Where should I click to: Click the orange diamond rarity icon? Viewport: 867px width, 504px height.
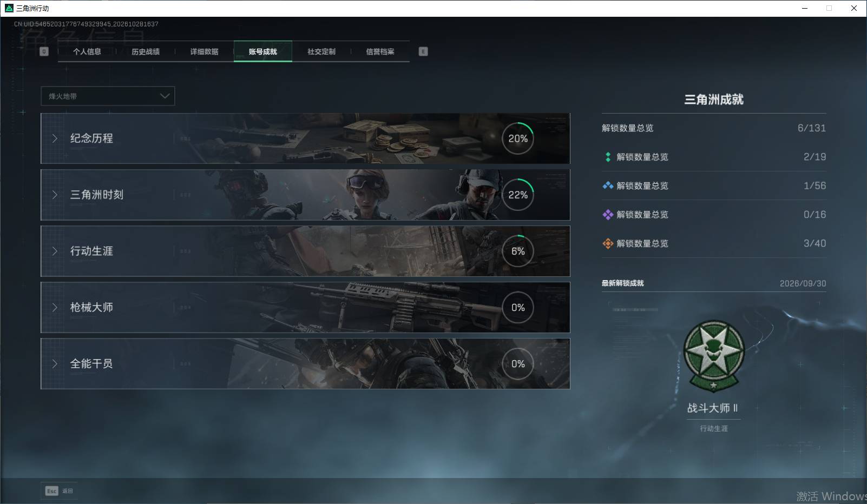(x=608, y=243)
